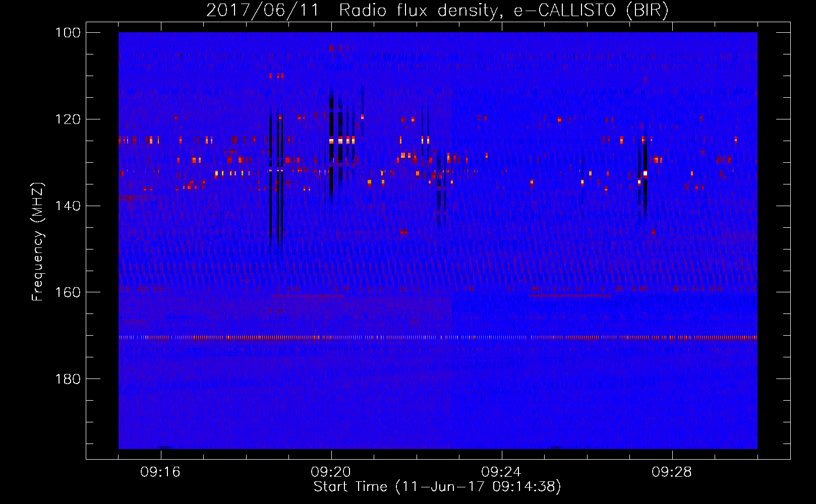The width and height of the screenshot is (816, 504).
Task: Click the date "2017/06/11" in the title
Action: (x=263, y=11)
